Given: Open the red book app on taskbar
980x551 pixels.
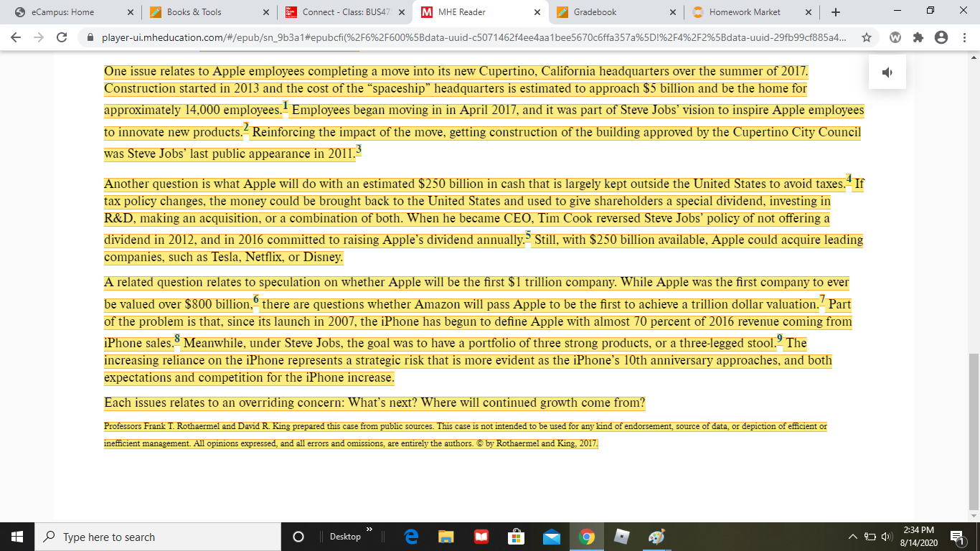Looking at the screenshot, I should [x=481, y=537].
